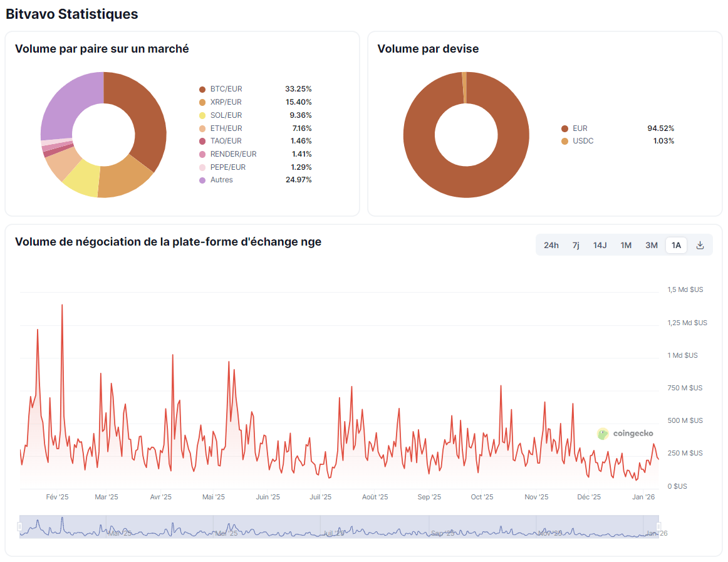Switch to the 3M view
This screenshot has height=562, width=728.
coord(651,245)
